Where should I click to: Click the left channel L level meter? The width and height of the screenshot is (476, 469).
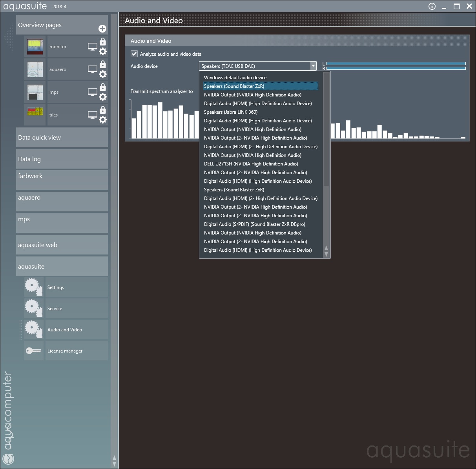click(x=396, y=64)
